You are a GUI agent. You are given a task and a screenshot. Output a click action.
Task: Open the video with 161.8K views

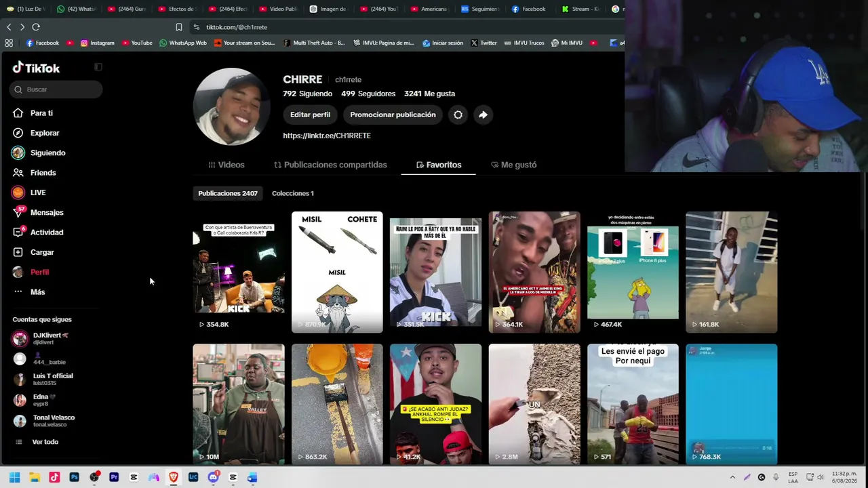click(x=732, y=272)
